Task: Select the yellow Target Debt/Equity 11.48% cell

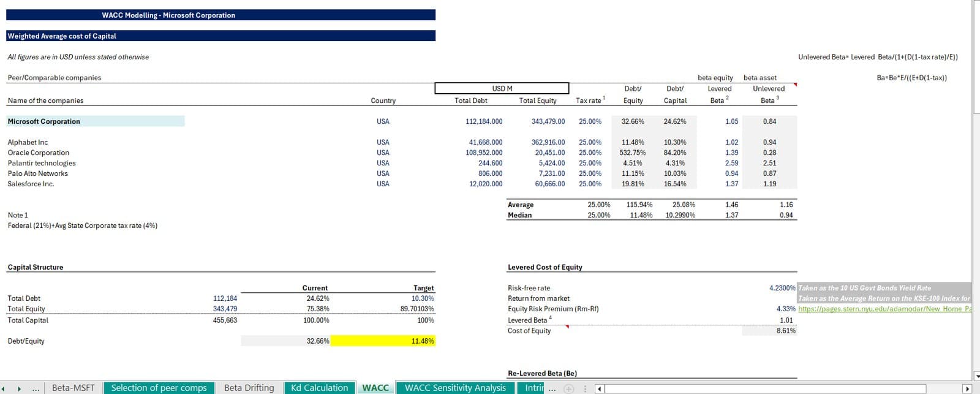Action: tap(383, 341)
